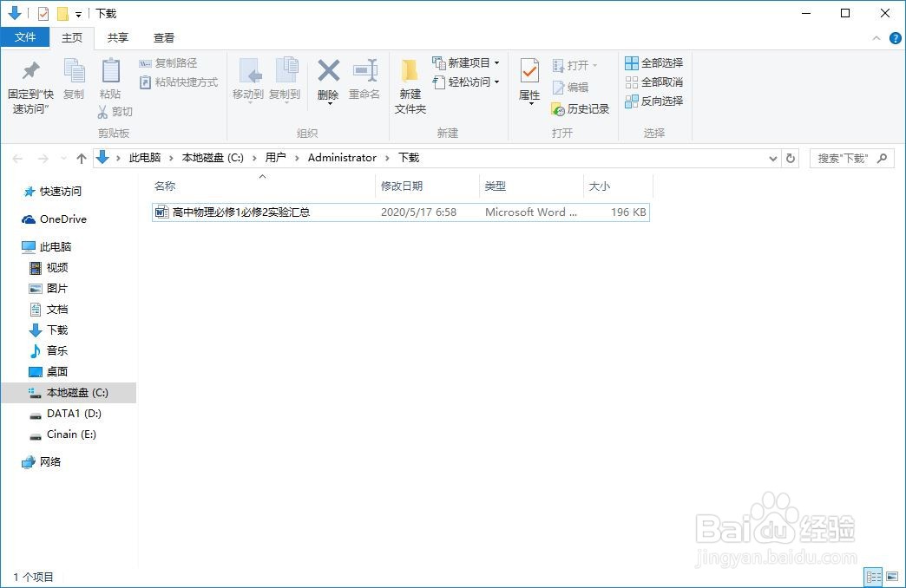Select DATA1 (D:) drive in sidebar
This screenshot has height=588, width=906.
pyautogui.click(x=65, y=414)
